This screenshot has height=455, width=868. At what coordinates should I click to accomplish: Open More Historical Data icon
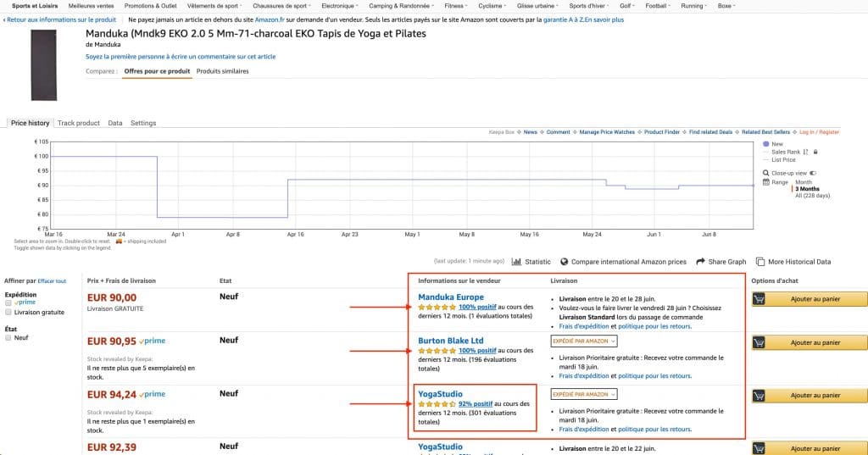(x=760, y=262)
